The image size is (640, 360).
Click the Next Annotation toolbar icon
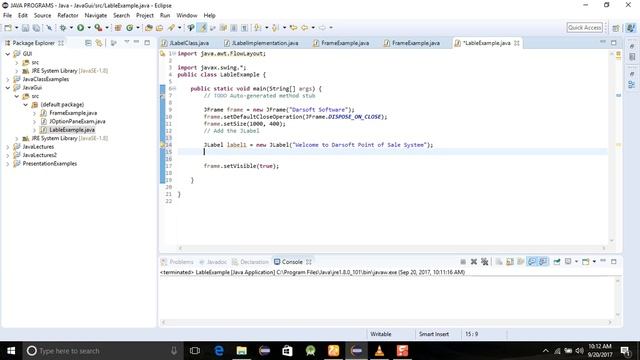257,28
